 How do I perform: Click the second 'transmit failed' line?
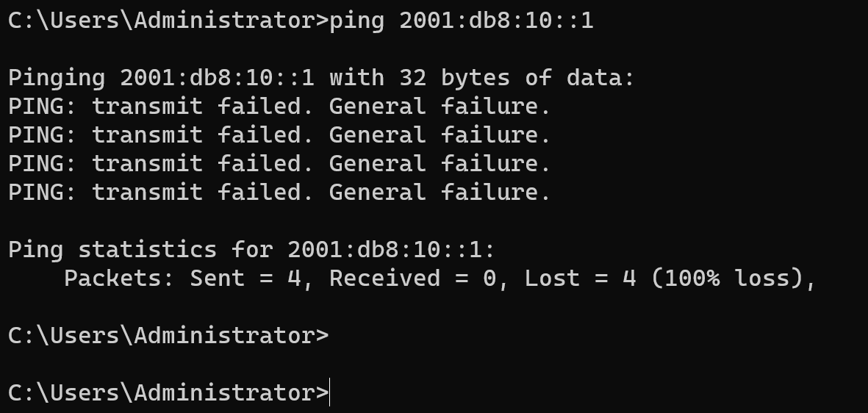279,135
